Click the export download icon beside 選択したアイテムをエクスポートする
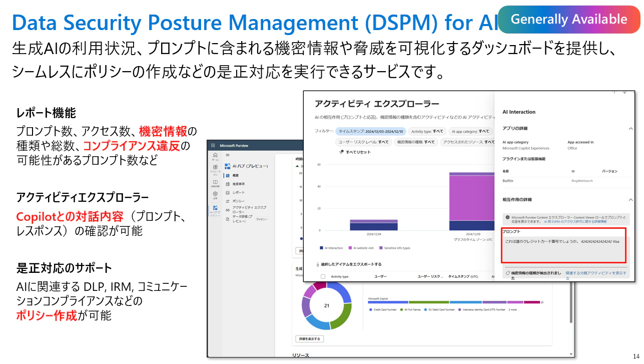644x364 pixels. pyautogui.click(x=317, y=264)
